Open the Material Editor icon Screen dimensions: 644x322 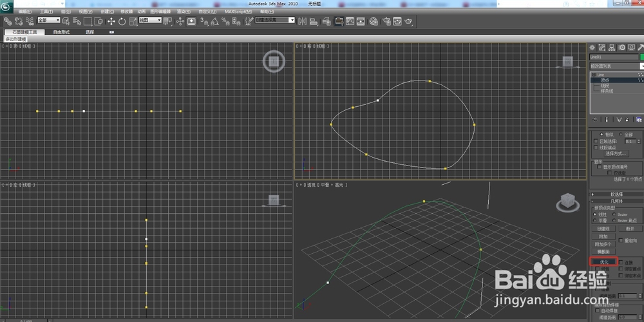click(374, 21)
